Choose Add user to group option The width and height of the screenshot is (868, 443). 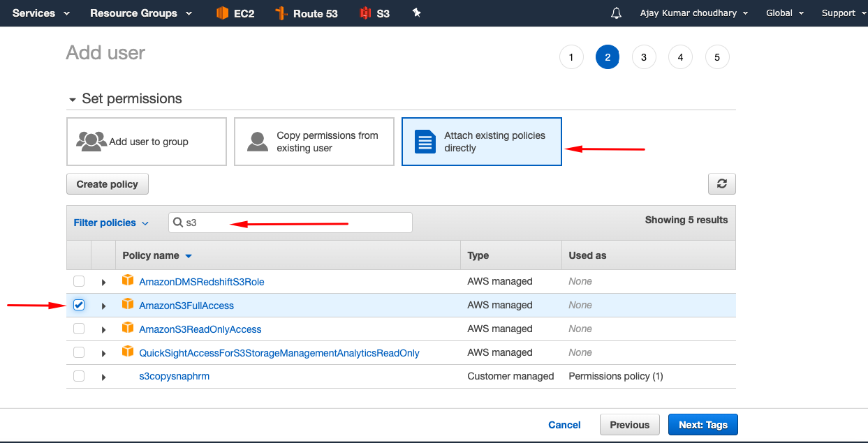[x=147, y=142]
